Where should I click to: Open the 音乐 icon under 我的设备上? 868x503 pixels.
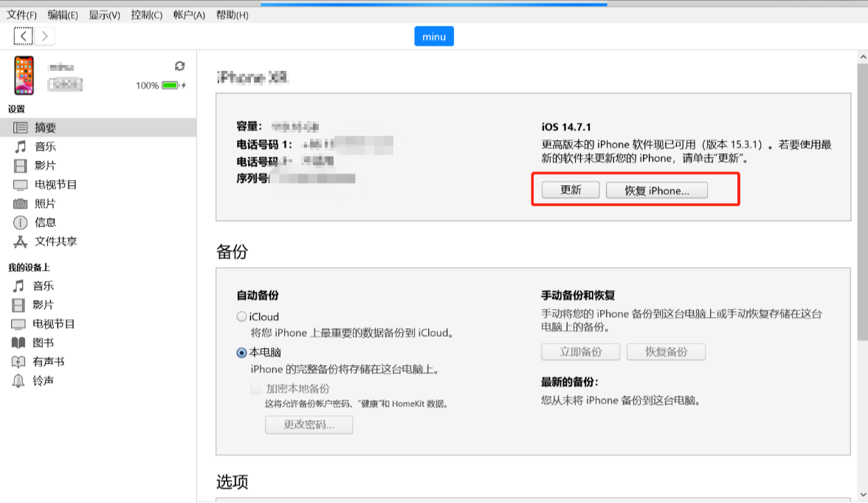tap(18, 285)
